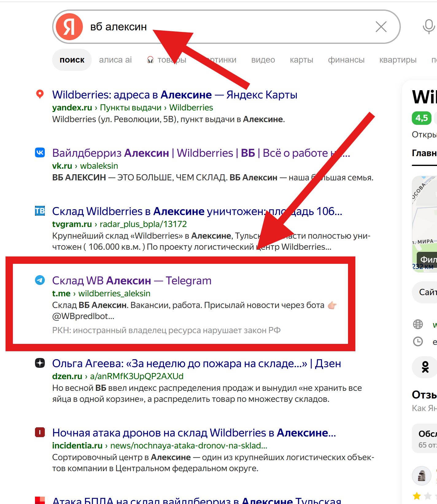437x504 pixels.
Task: Click the headphones icon on the товары tab
Action: click(x=150, y=60)
